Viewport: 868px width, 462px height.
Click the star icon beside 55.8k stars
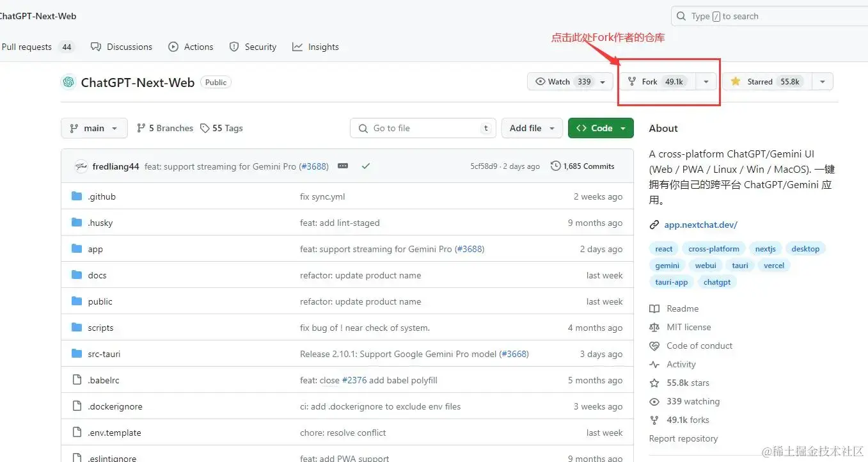[654, 383]
